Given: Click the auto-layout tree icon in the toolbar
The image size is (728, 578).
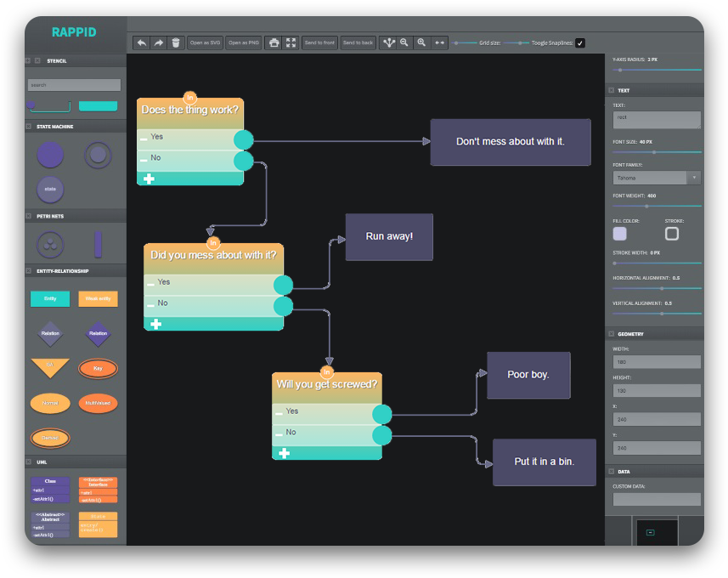Looking at the screenshot, I should click(x=388, y=42).
